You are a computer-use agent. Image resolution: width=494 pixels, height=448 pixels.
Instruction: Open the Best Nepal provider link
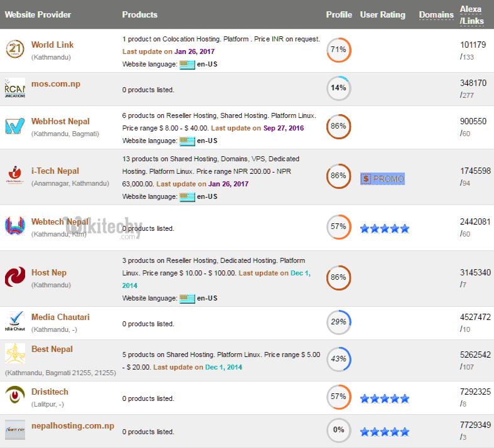(52, 349)
